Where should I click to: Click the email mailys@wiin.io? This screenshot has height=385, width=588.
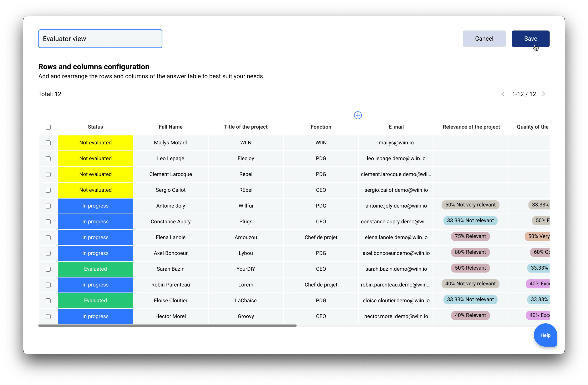pyautogui.click(x=396, y=143)
